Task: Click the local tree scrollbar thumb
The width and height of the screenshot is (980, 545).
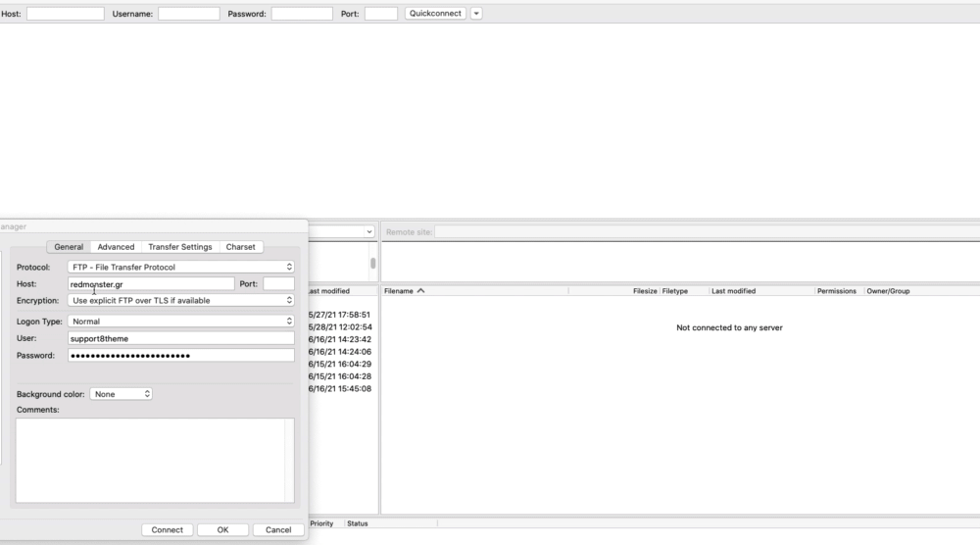Action: [x=373, y=263]
